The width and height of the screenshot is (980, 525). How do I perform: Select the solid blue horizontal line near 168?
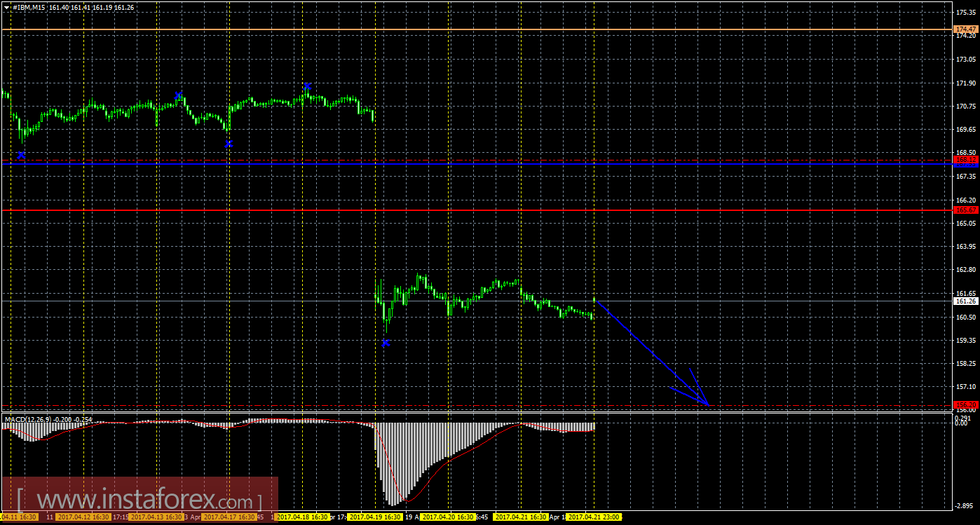(x=477, y=165)
